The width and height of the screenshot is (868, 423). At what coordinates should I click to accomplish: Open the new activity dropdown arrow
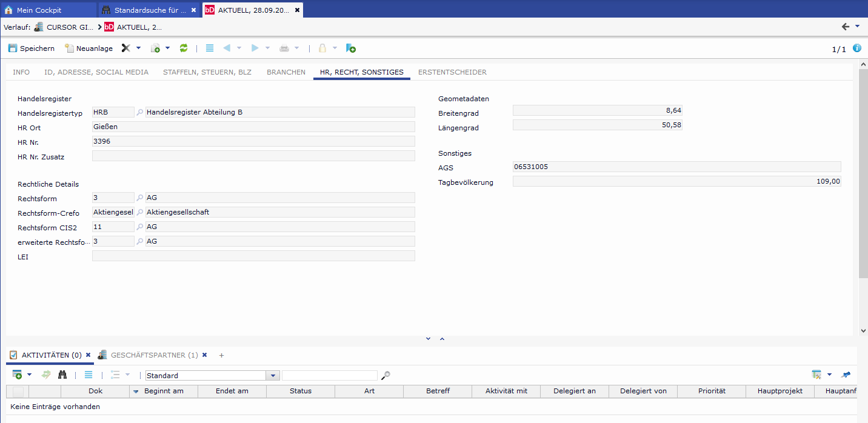pos(29,375)
